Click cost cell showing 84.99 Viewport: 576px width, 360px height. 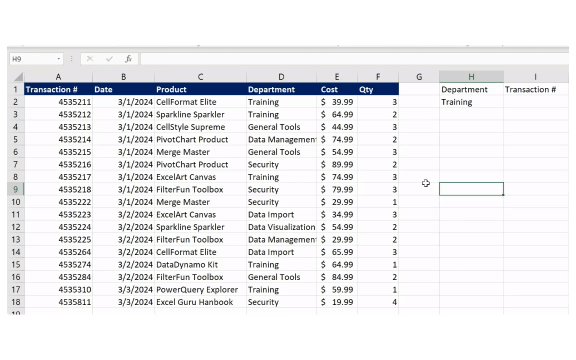coord(336,277)
